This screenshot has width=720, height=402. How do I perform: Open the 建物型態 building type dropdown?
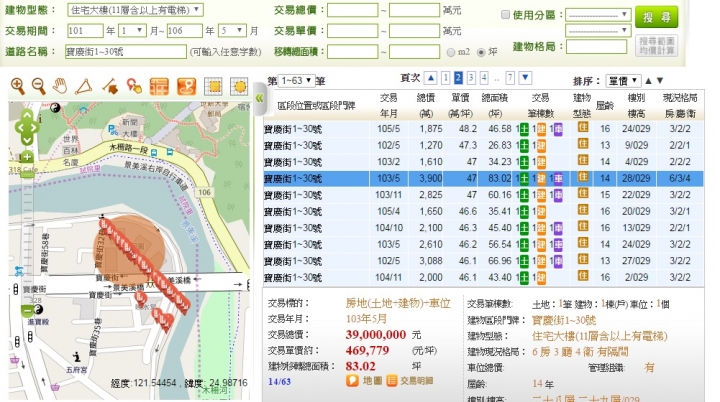click(x=135, y=10)
